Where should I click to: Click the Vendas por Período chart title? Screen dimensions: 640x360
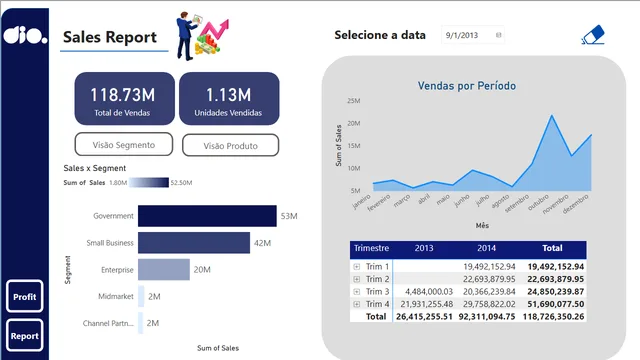[467, 86]
